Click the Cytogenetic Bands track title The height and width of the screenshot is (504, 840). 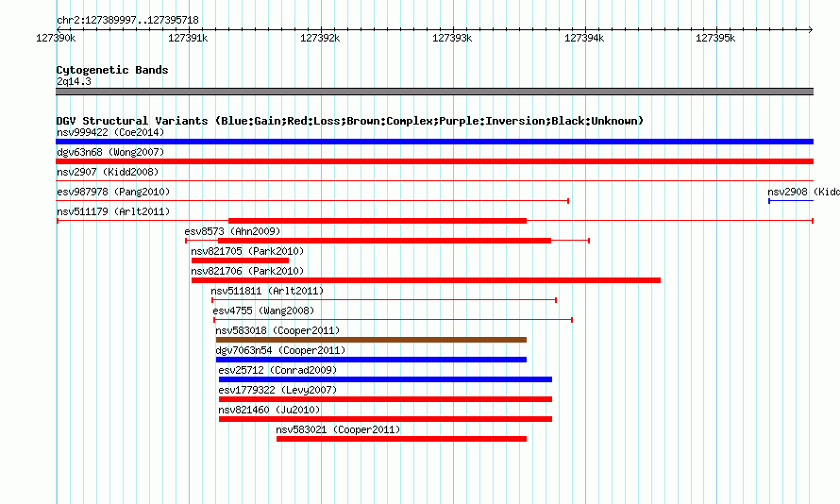[112, 70]
